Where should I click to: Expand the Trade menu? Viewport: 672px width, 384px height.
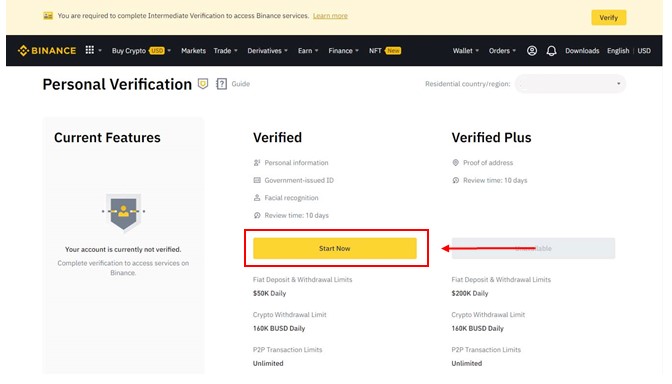click(x=225, y=51)
